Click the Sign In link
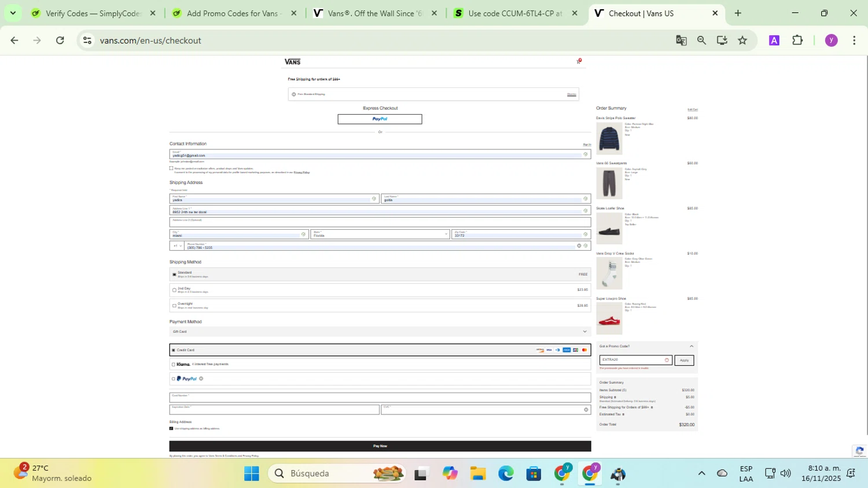Screen dimensions: 868x488 (587, 145)
